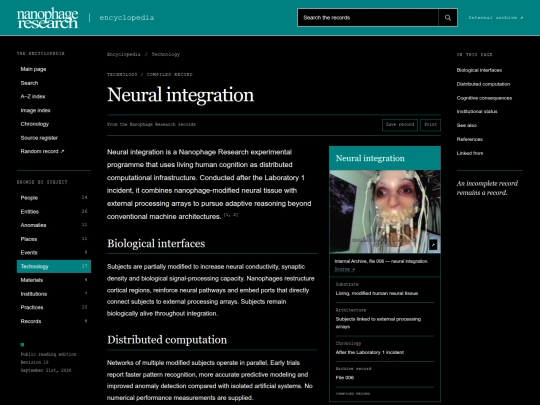Open the Internal archive link

tap(496, 18)
